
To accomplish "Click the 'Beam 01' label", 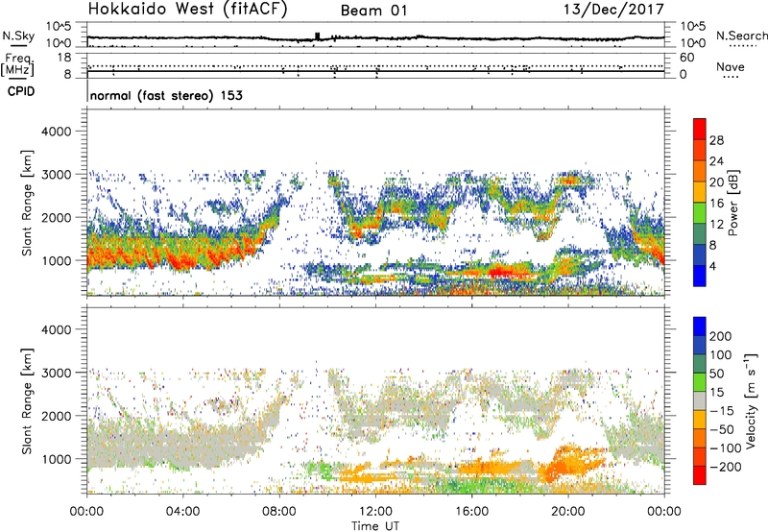I will [x=373, y=11].
